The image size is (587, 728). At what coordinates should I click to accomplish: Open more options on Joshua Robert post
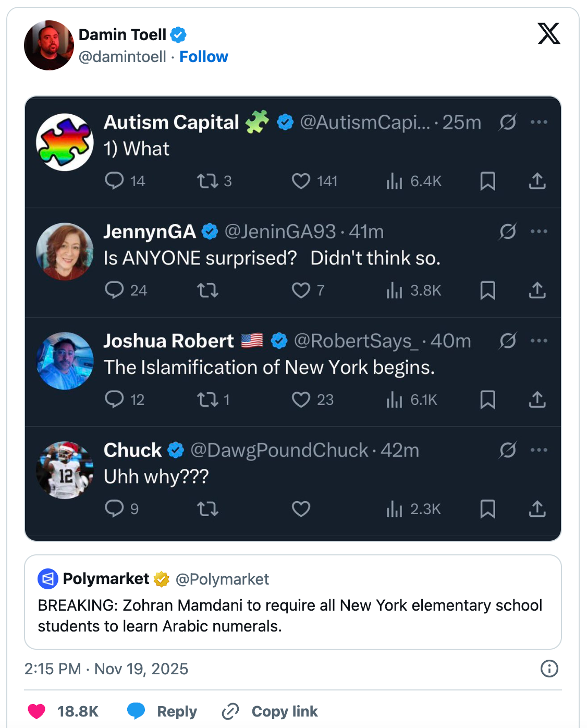539,341
